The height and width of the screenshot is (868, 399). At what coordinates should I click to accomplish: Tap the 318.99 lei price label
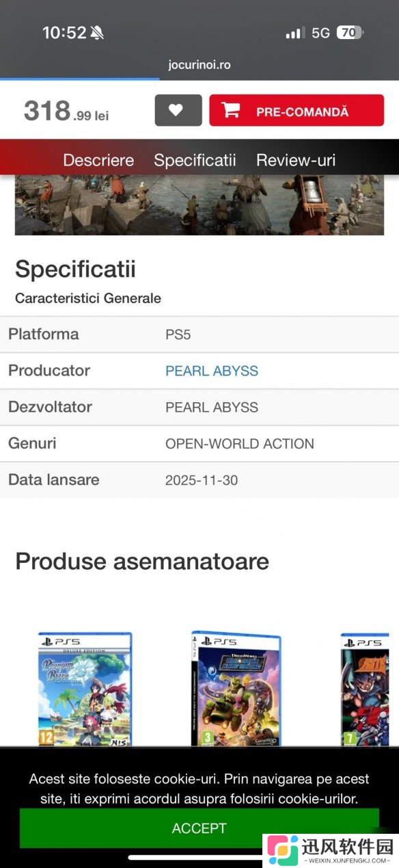[66, 111]
